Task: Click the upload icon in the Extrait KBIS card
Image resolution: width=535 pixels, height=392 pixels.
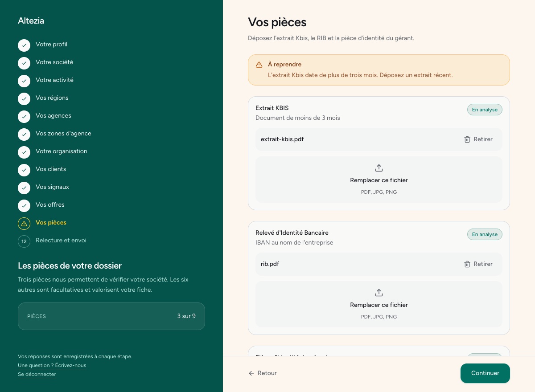Action: (x=379, y=168)
